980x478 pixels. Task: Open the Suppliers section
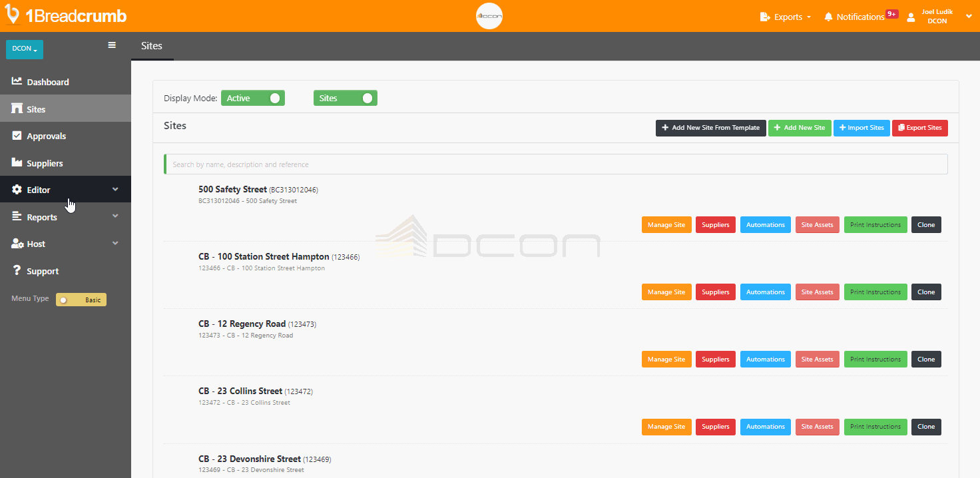pyautogui.click(x=45, y=163)
